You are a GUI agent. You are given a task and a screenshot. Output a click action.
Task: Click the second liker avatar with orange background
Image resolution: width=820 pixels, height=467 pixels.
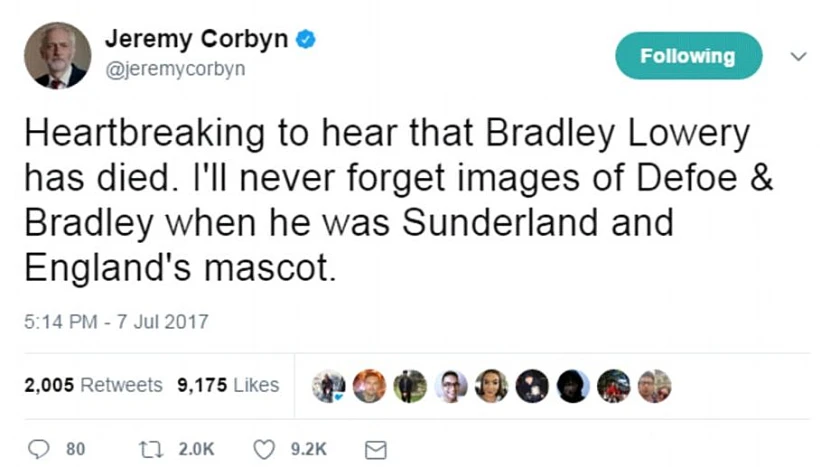[369, 385]
